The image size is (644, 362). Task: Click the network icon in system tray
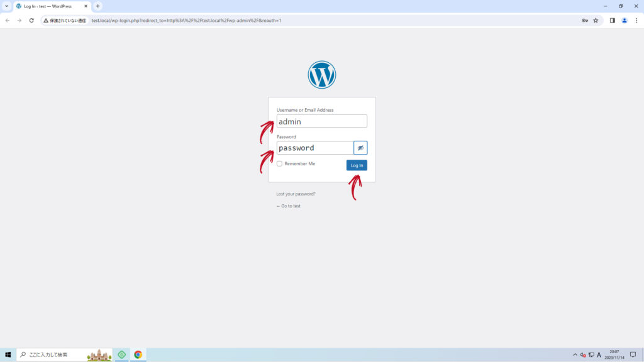pyautogui.click(x=591, y=354)
